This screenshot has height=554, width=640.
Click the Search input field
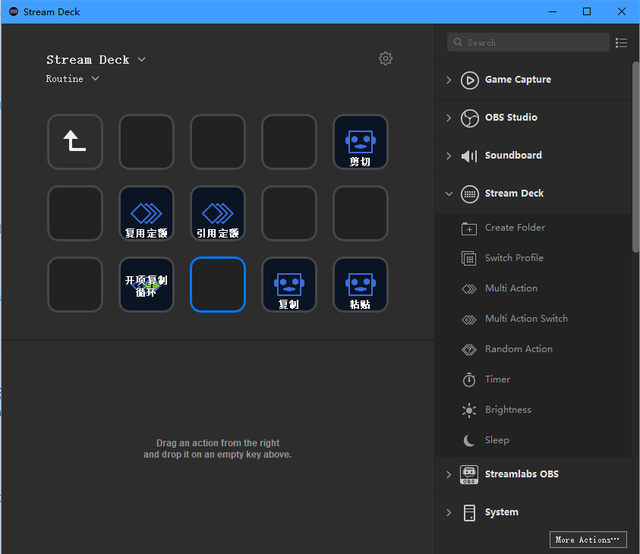click(528, 42)
